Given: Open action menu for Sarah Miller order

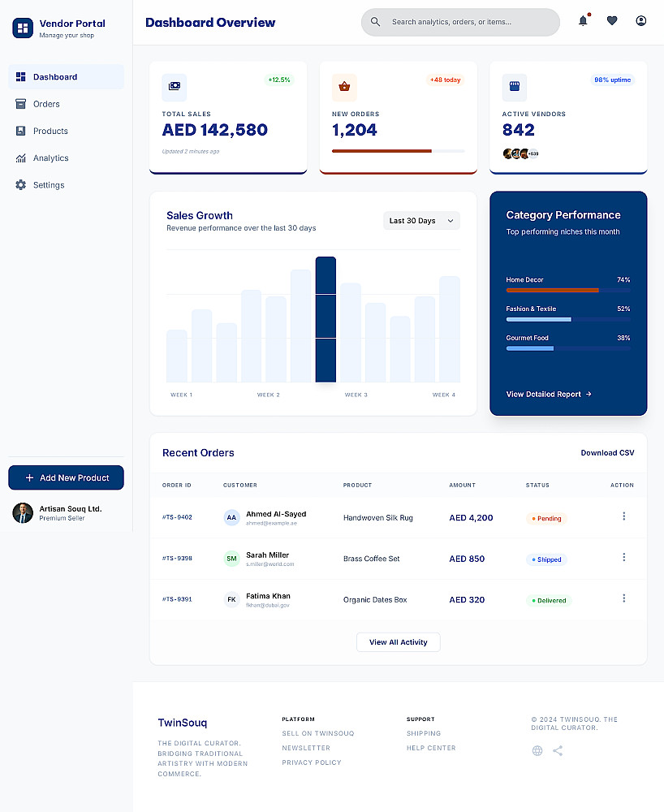Looking at the screenshot, I should tap(623, 557).
